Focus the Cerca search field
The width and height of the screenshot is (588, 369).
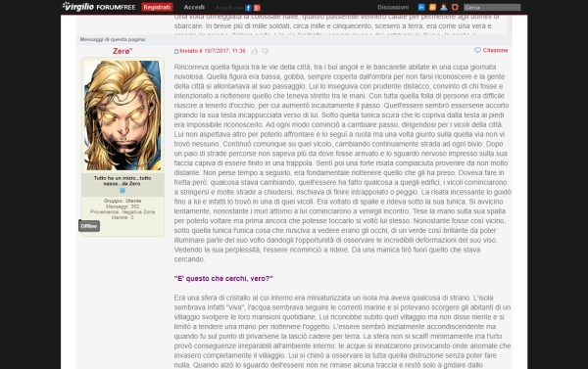[x=492, y=7]
